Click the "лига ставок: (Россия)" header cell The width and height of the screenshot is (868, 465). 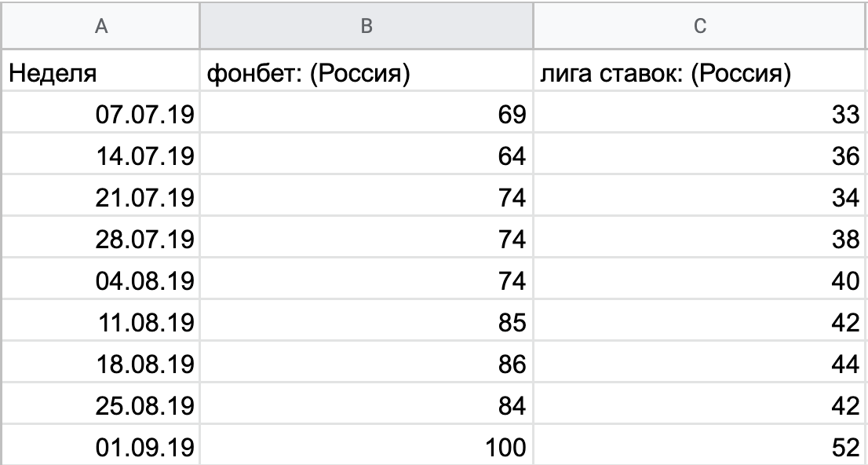[x=699, y=75]
